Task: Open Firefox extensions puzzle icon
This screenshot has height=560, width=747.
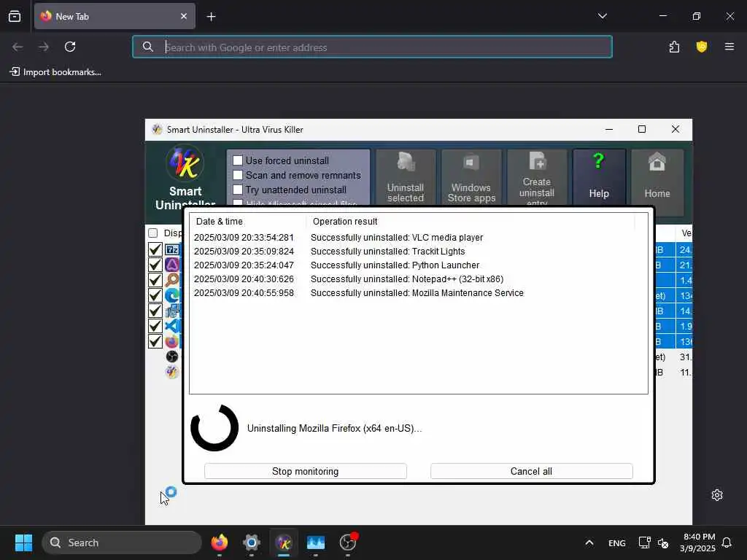Action: (674, 47)
